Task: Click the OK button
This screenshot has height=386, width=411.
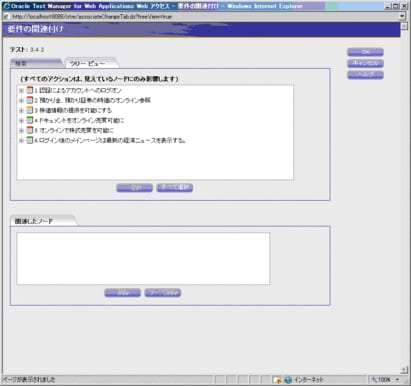Action: [365, 52]
